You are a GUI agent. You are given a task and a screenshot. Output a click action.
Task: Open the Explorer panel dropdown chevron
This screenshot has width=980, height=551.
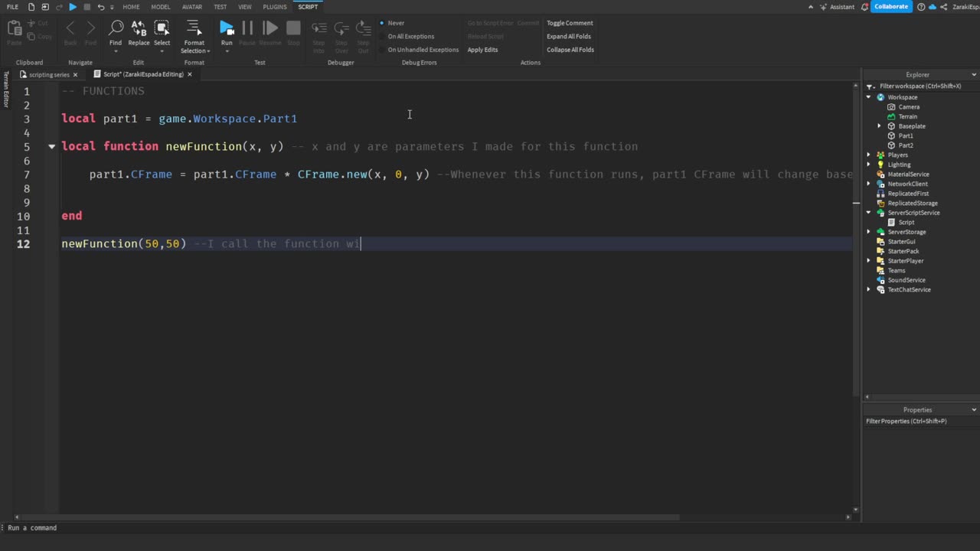pos(974,75)
